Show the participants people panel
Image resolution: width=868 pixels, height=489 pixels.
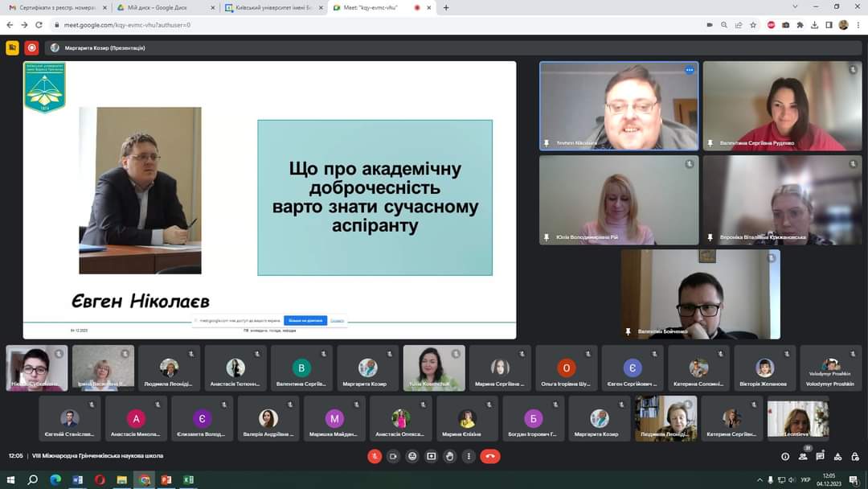click(803, 456)
